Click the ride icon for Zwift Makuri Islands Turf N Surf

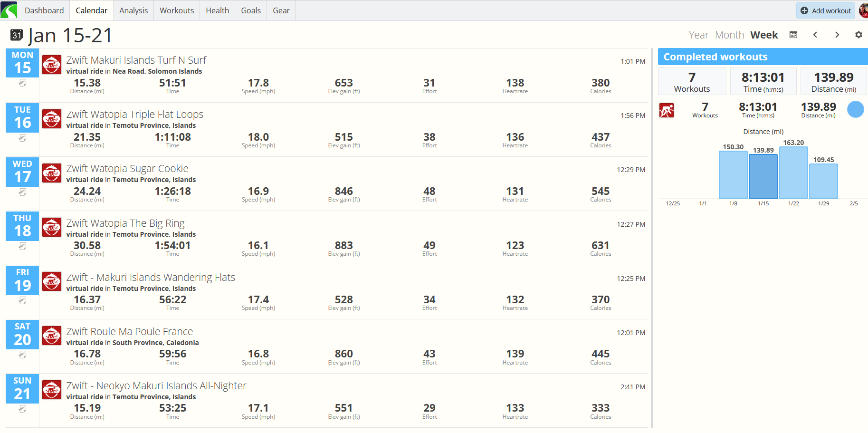[52, 65]
